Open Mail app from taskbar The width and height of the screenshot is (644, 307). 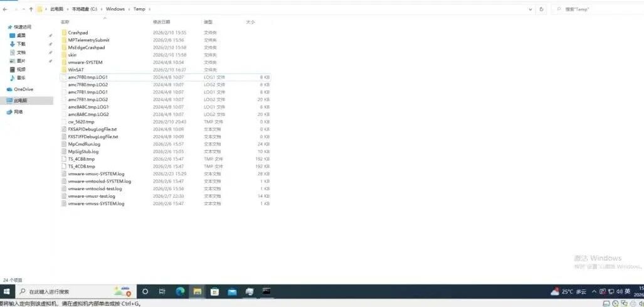coord(232,291)
